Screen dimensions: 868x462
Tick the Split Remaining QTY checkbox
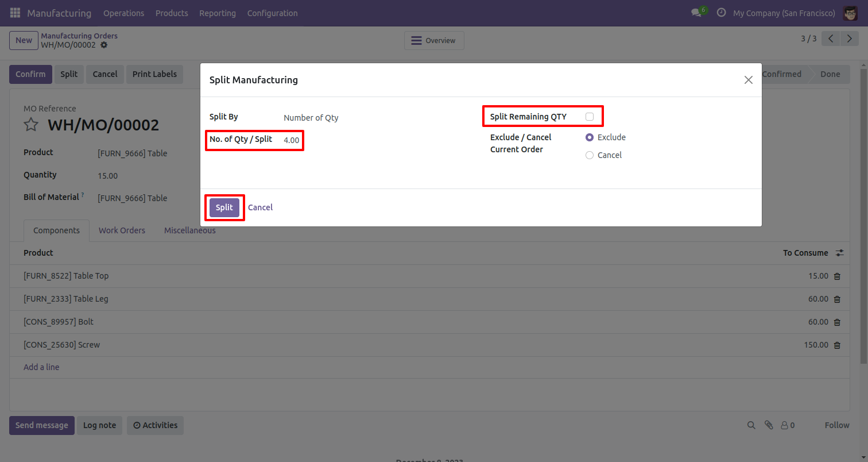590,117
